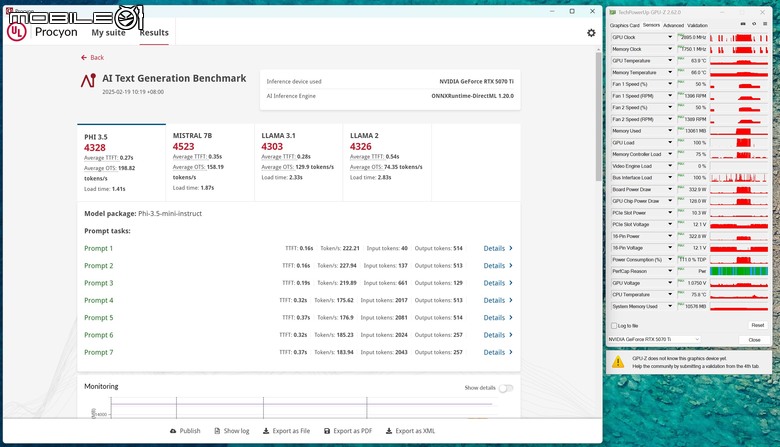Click the PerfCap Reason color bar graph
The width and height of the screenshot is (780, 447).
pos(739,271)
